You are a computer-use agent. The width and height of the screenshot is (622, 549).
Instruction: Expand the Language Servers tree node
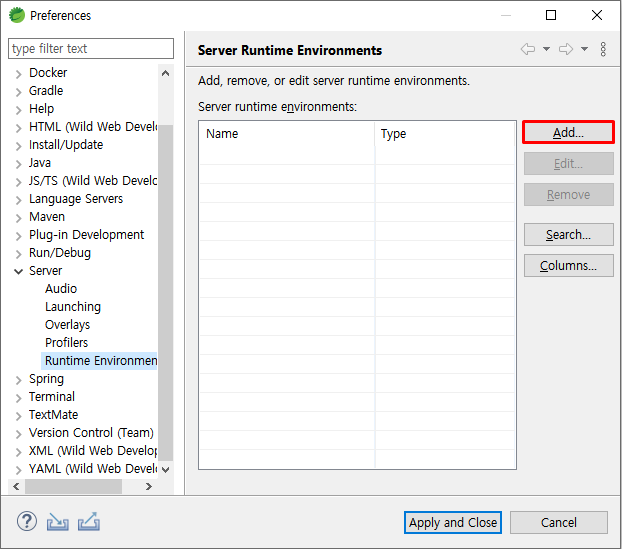pos(18,200)
